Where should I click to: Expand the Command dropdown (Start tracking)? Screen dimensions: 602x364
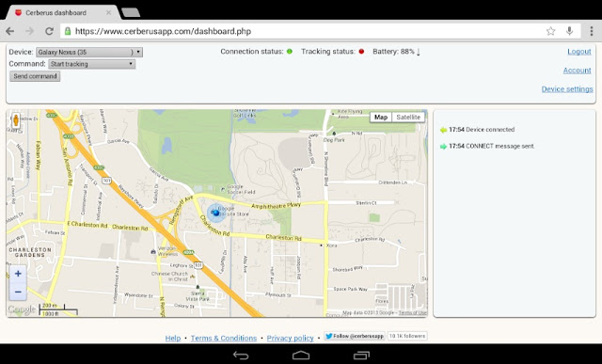click(x=92, y=64)
